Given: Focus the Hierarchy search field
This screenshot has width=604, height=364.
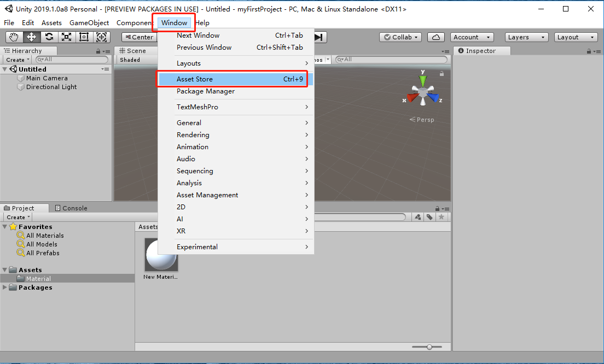Looking at the screenshot, I should (x=72, y=59).
